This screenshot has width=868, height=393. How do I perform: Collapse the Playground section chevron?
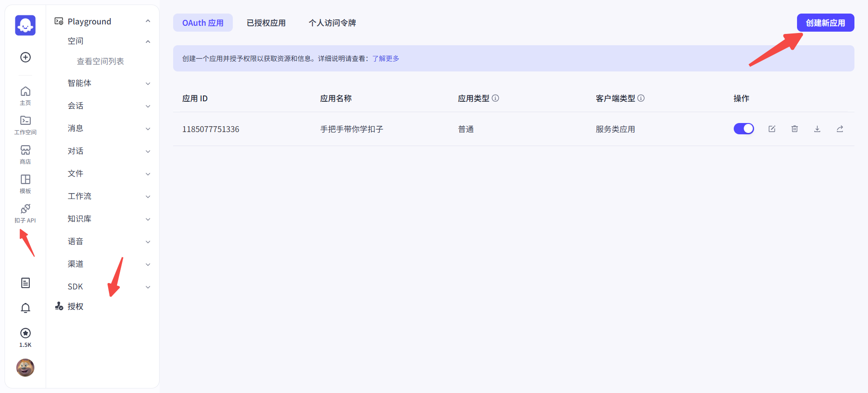(148, 21)
